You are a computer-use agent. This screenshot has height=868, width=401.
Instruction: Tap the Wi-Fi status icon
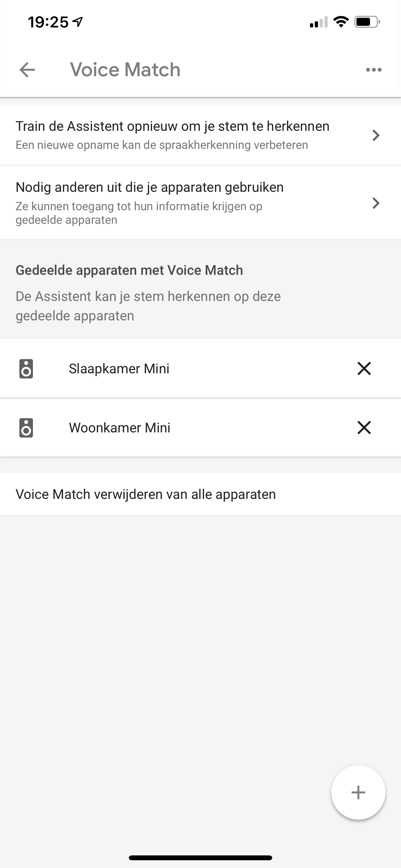click(x=341, y=22)
